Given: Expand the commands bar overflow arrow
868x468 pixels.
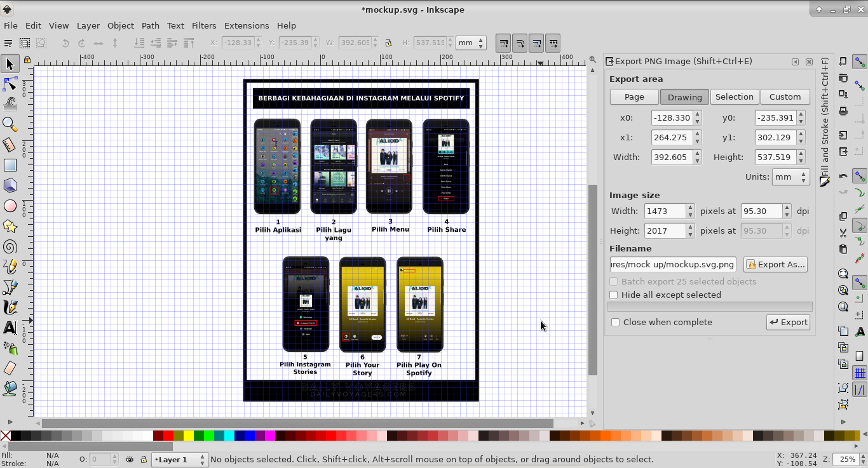Looking at the screenshot, I should pos(843,422).
